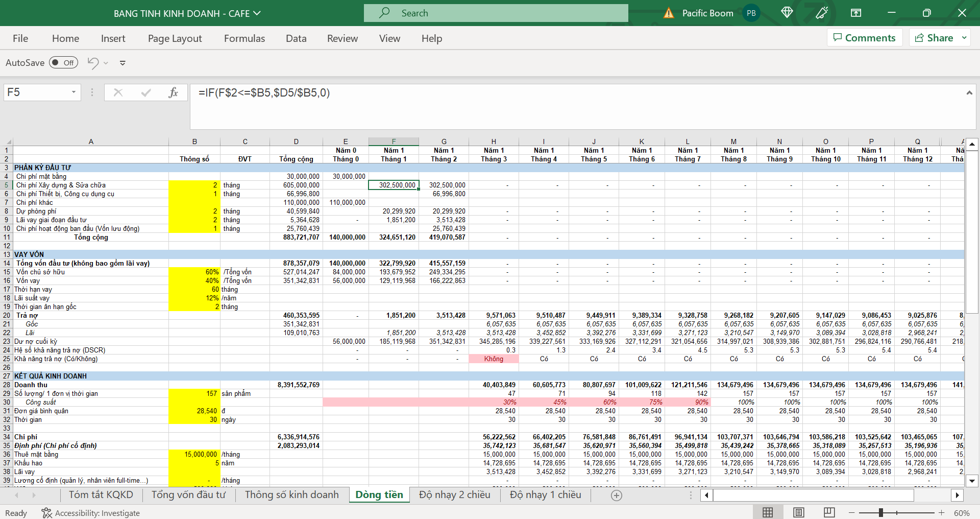Toggle the AutoSave switch
The height and width of the screenshot is (519, 980).
pos(63,63)
